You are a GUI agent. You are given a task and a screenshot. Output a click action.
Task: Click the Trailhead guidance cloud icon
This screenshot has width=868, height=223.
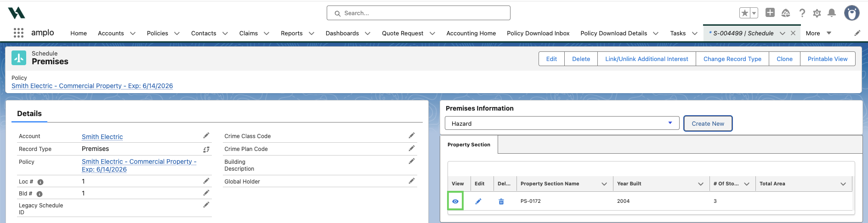(x=786, y=13)
